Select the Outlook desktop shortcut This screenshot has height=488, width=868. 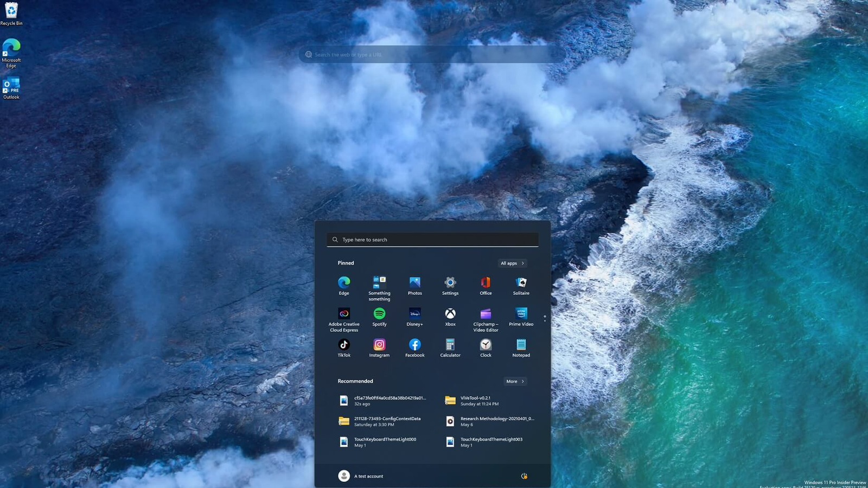coord(11,89)
